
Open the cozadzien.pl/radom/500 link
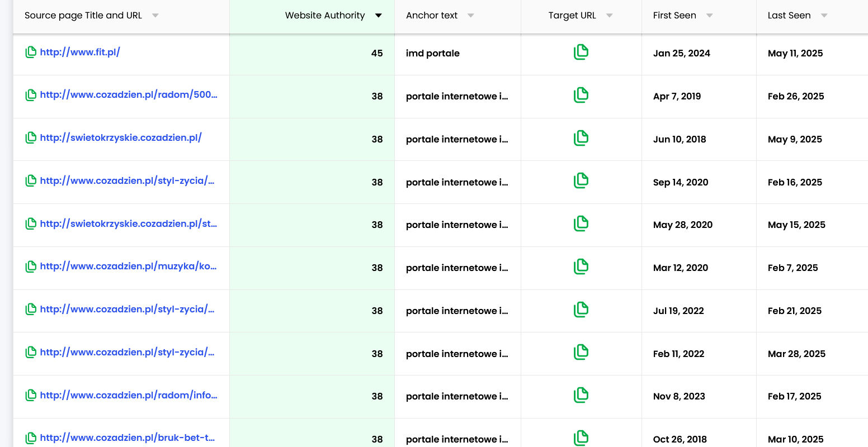coord(129,95)
